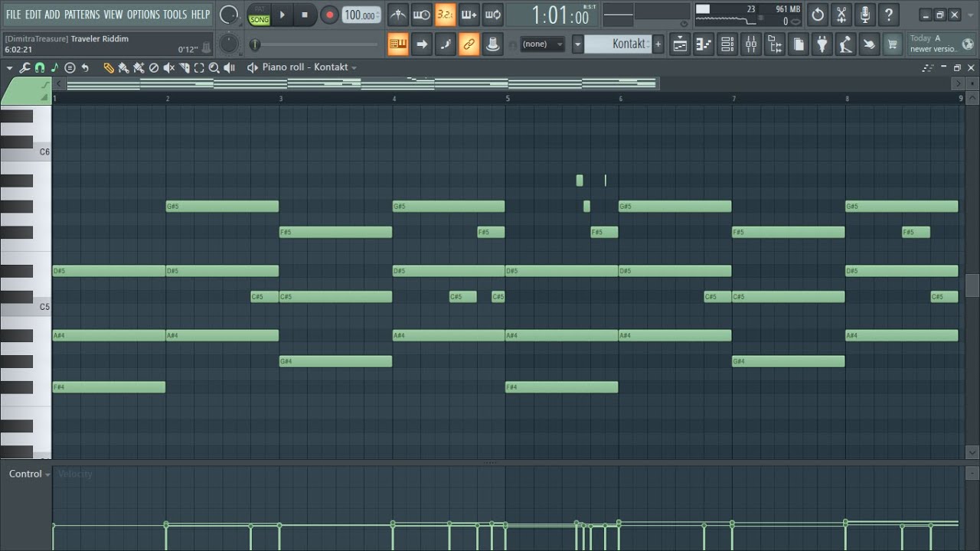Image resolution: width=980 pixels, height=551 pixels.
Task: Open the OPTIONS menu
Action: click(143, 15)
